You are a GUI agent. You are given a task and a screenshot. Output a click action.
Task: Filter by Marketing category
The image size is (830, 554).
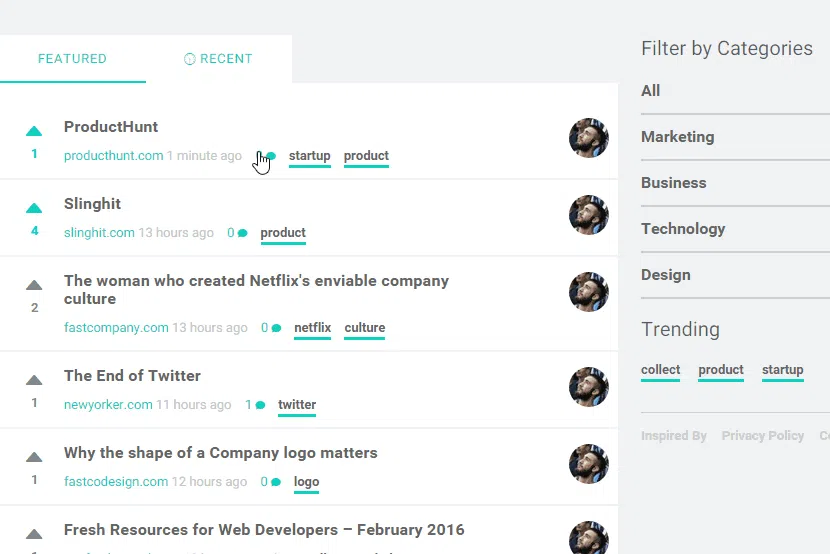(x=678, y=137)
